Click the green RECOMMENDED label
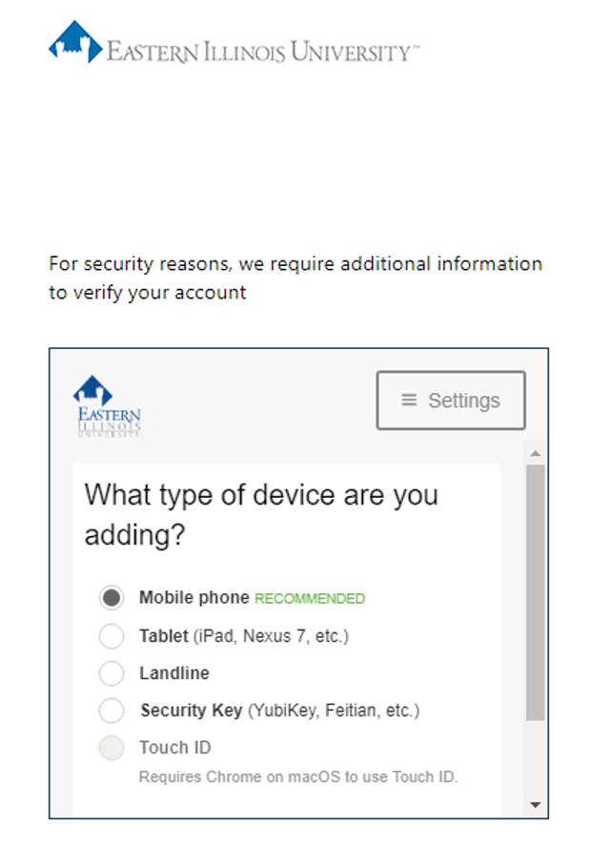Viewport: 591px width, 868px height. [x=310, y=599]
